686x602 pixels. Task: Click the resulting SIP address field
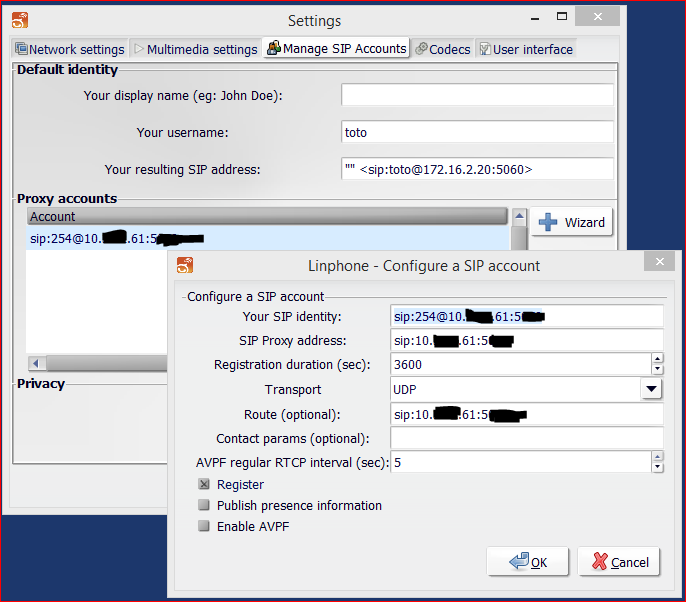477,169
